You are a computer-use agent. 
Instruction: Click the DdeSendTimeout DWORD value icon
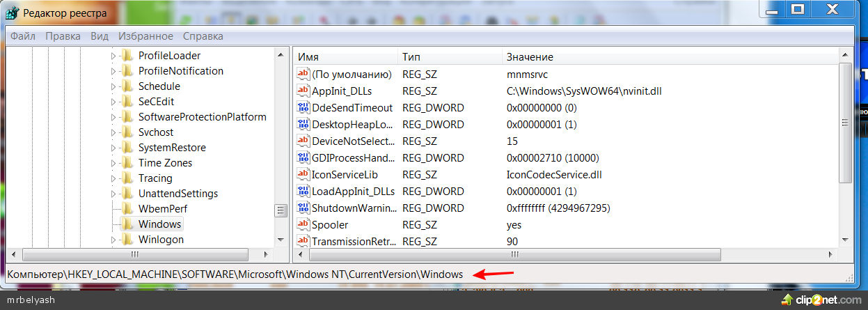(x=303, y=108)
